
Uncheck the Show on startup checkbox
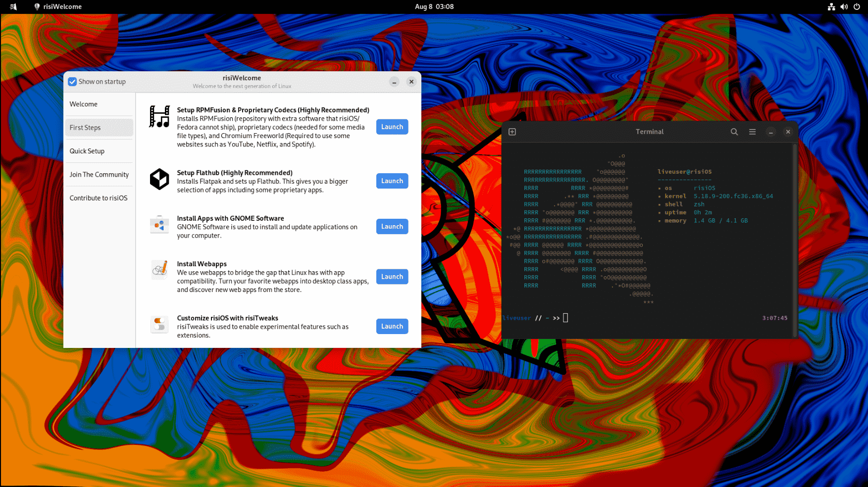tap(72, 81)
